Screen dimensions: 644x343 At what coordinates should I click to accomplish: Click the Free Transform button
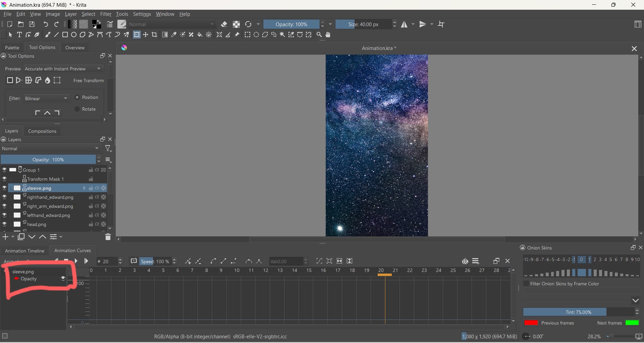click(10, 80)
